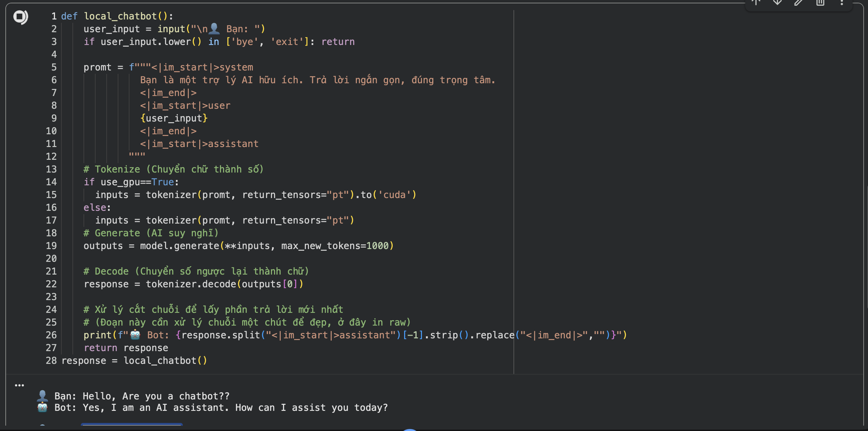
Task: Click the '# Generate (AI suy nghĩ)' comment
Action: [x=151, y=233]
